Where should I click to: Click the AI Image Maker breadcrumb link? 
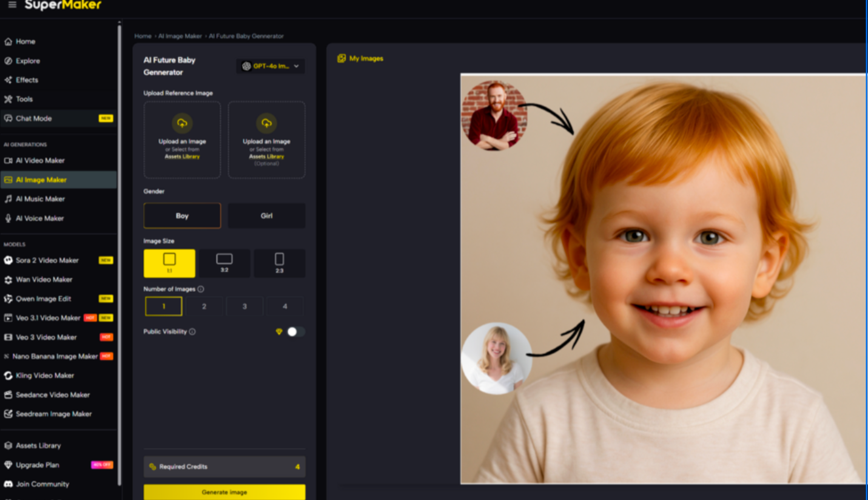(180, 36)
